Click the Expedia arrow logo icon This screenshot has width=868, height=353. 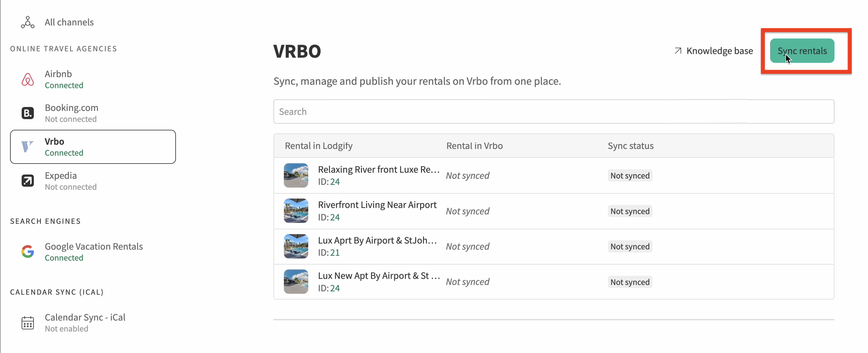(28, 181)
